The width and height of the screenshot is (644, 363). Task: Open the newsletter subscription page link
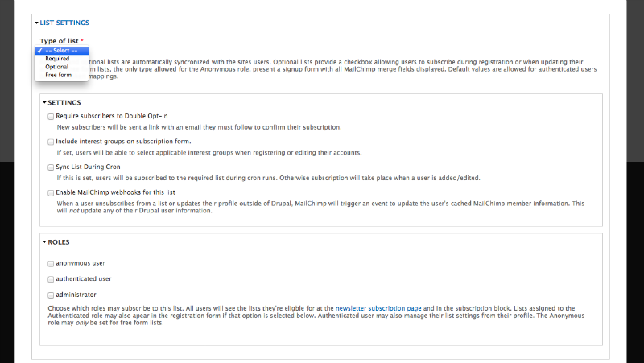(378, 308)
